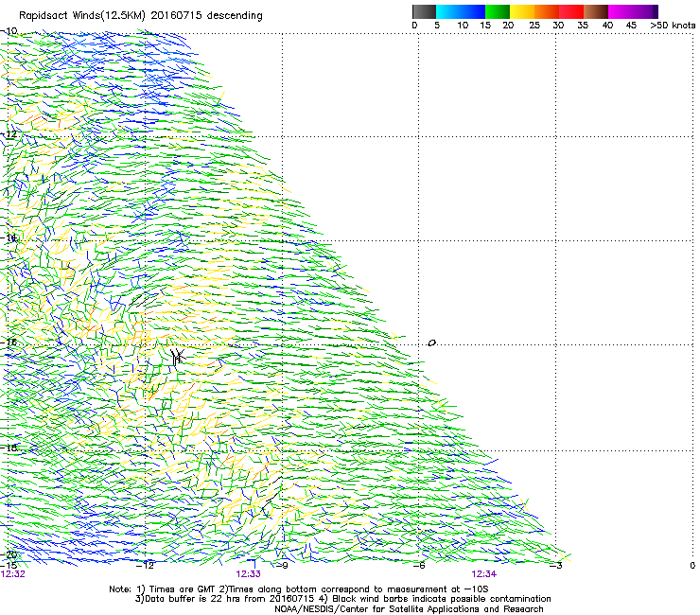
Task: Click the purple '12:32' time label
Action: pos(13,574)
